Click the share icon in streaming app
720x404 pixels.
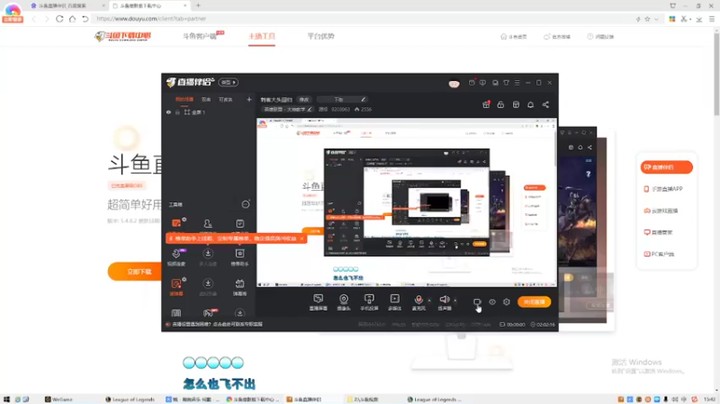[x=546, y=105]
